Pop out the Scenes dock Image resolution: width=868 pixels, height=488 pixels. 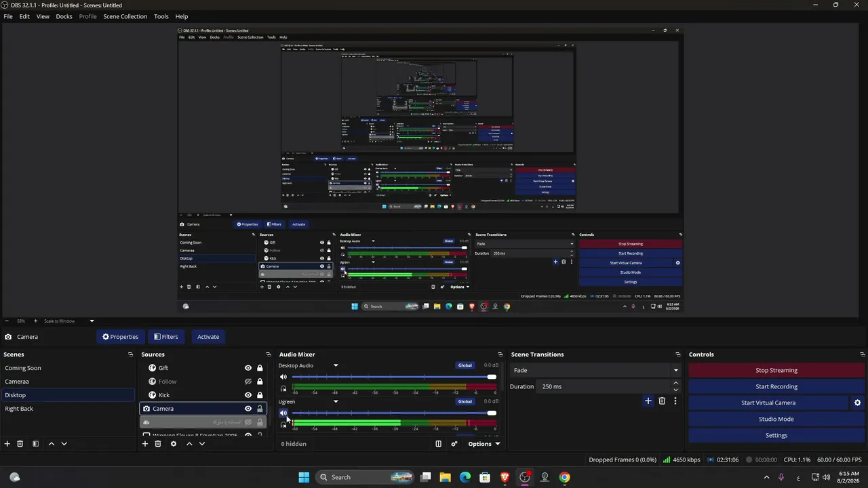tap(130, 354)
